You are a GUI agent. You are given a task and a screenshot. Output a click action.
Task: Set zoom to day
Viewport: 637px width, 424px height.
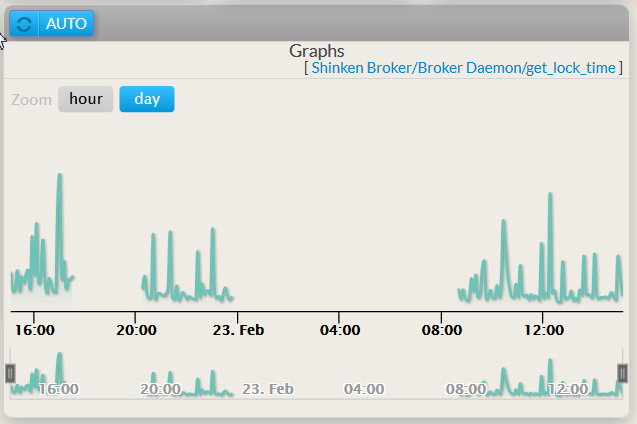pyautogui.click(x=147, y=99)
